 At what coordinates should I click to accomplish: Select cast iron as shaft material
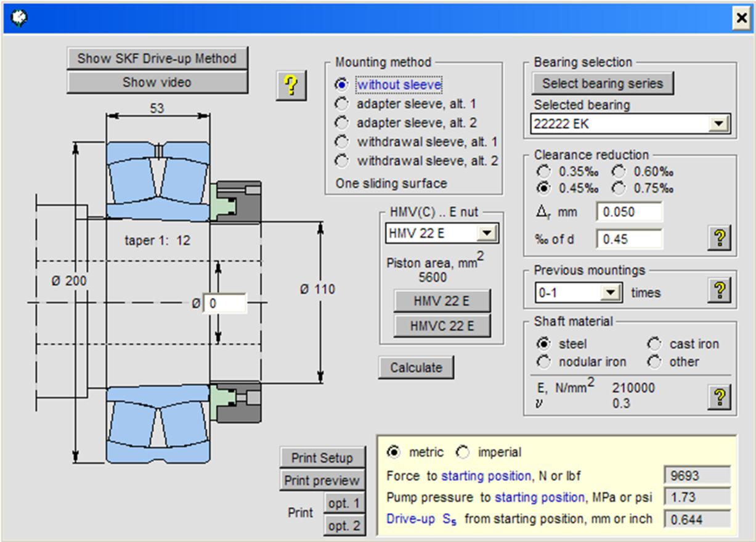(654, 343)
